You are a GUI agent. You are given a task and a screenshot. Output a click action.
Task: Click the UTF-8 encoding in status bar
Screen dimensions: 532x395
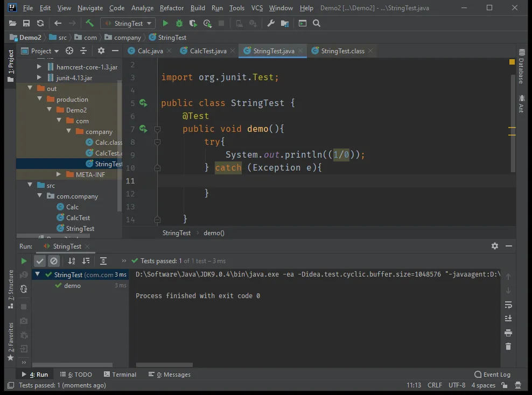point(457,385)
